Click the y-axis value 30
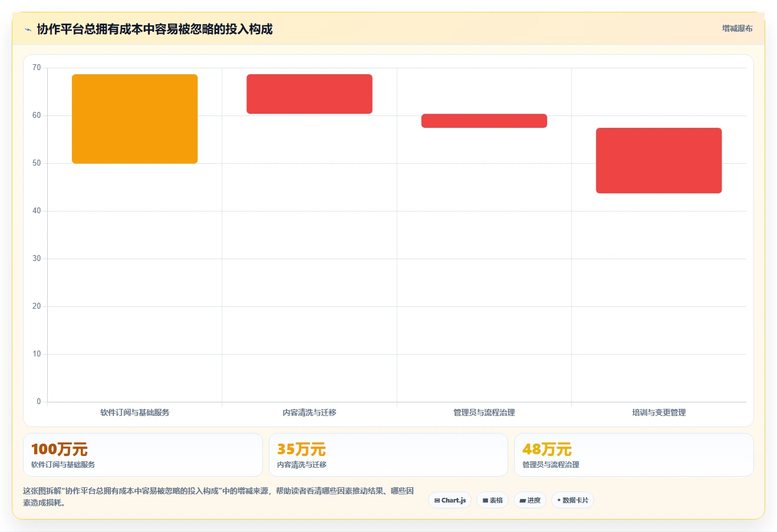 click(37, 259)
